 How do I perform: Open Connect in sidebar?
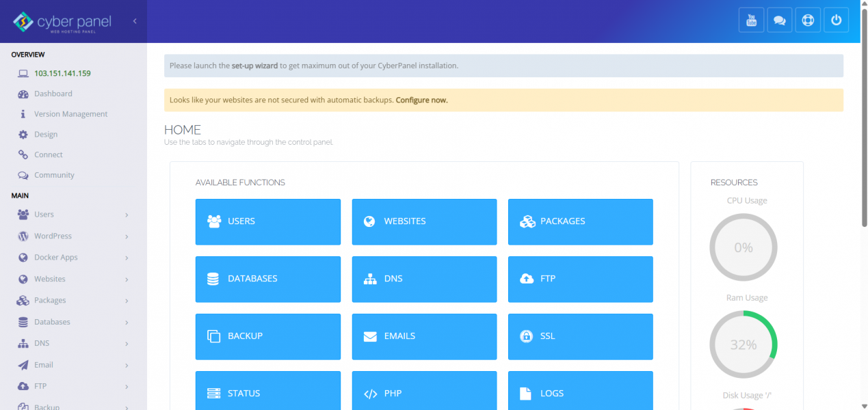pyautogui.click(x=49, y=154)
